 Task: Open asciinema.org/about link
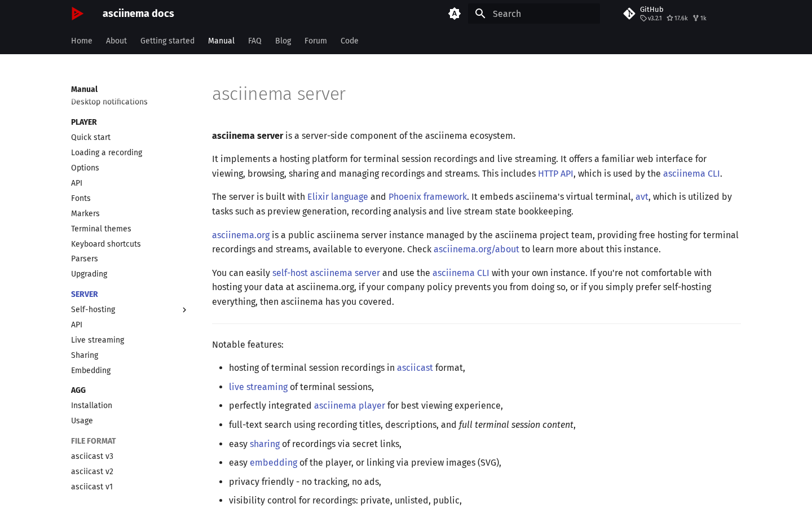pos(476,249)
